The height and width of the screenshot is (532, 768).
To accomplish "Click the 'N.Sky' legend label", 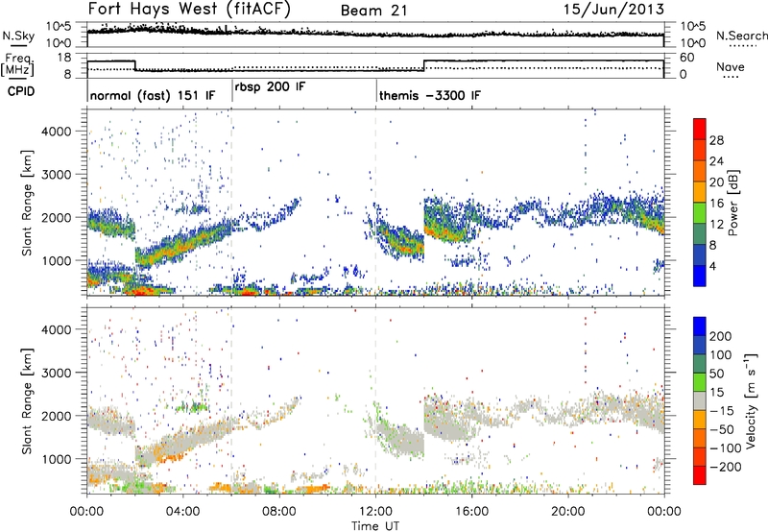I will pos(18,36).
